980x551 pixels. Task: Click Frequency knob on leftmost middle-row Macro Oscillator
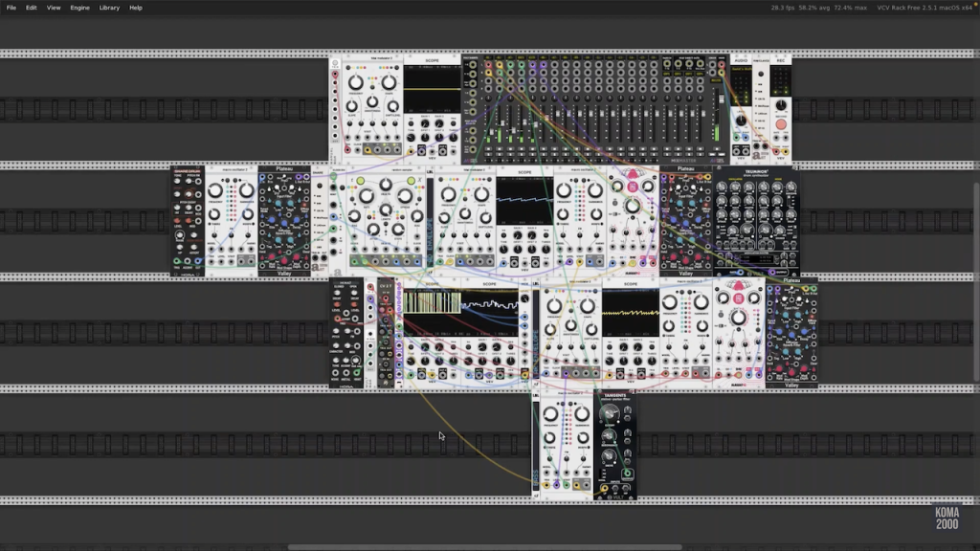(x=215, y=190)
